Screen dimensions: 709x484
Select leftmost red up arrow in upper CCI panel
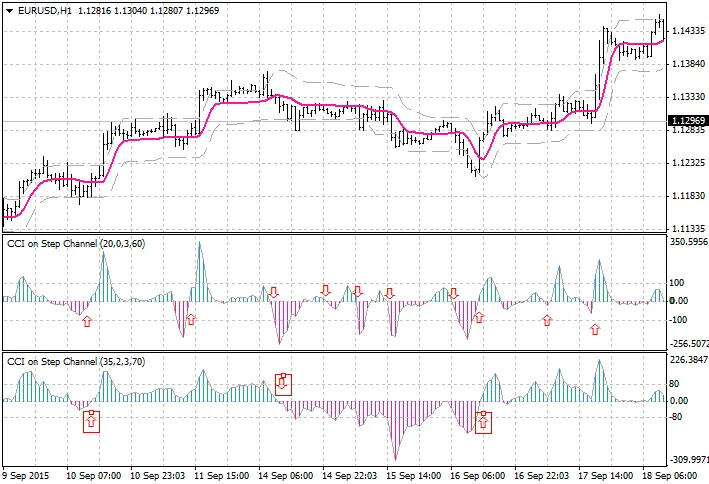(x=86, y=321)
